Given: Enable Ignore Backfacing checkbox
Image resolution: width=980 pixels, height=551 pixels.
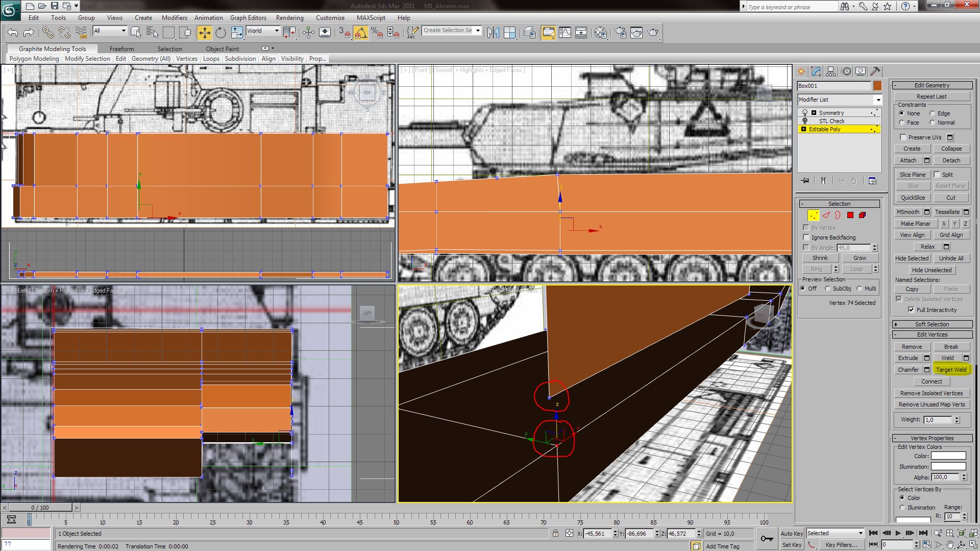Looking at the screenshot, I should [x=806, y=237].
